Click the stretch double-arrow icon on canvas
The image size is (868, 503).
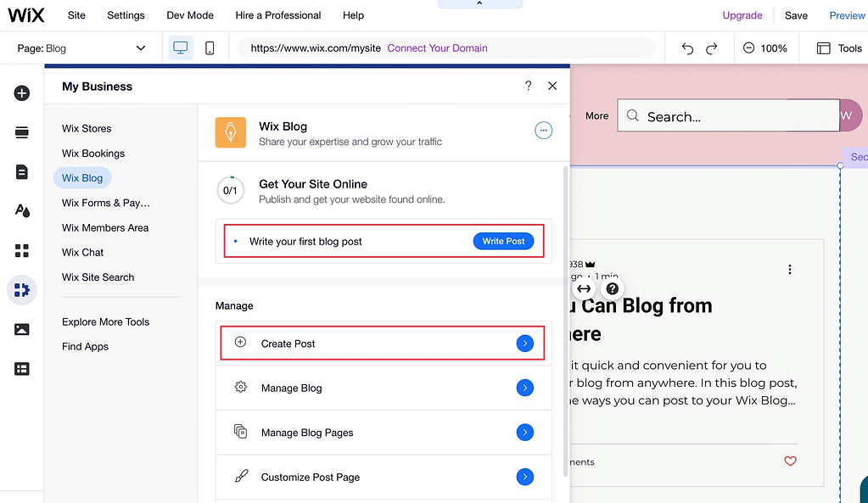pos(584,289)
